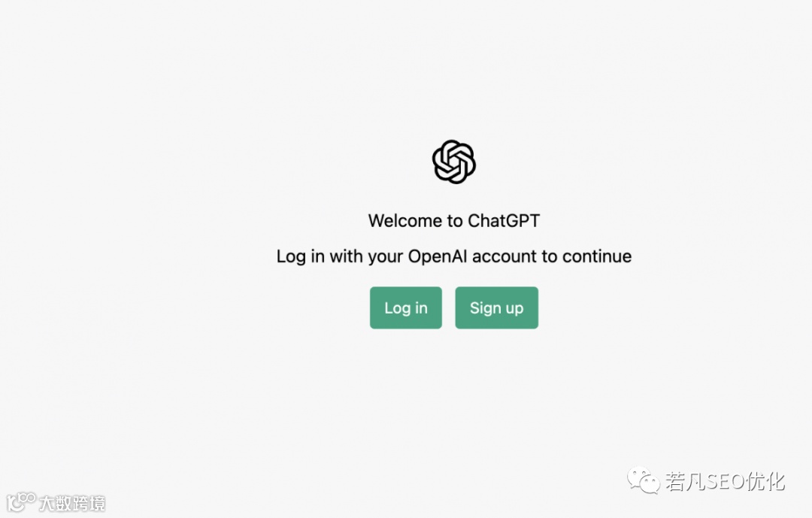This screenshot has width=812, height=518.
Task: Click the word Welcome in the heading
Action: click(405, 221)
